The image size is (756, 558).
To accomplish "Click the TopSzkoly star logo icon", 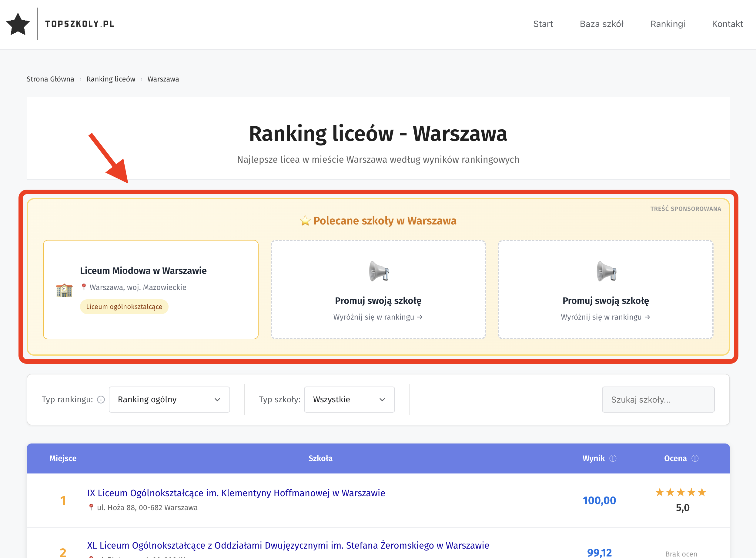I will click(18, 24).
